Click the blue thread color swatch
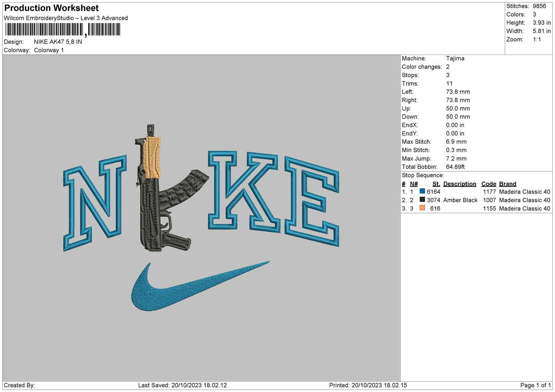The image size is (555, 392). click(x=422, y=192)
